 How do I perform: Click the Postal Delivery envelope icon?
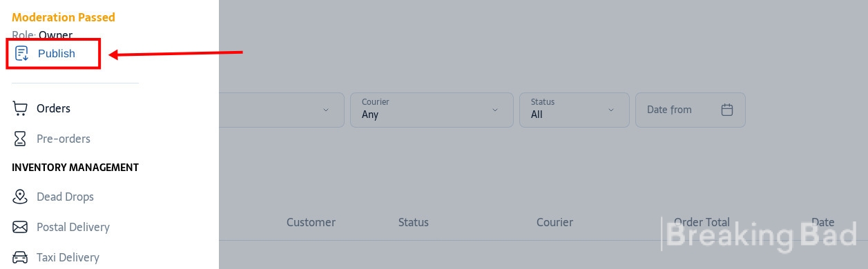[20, 227]
